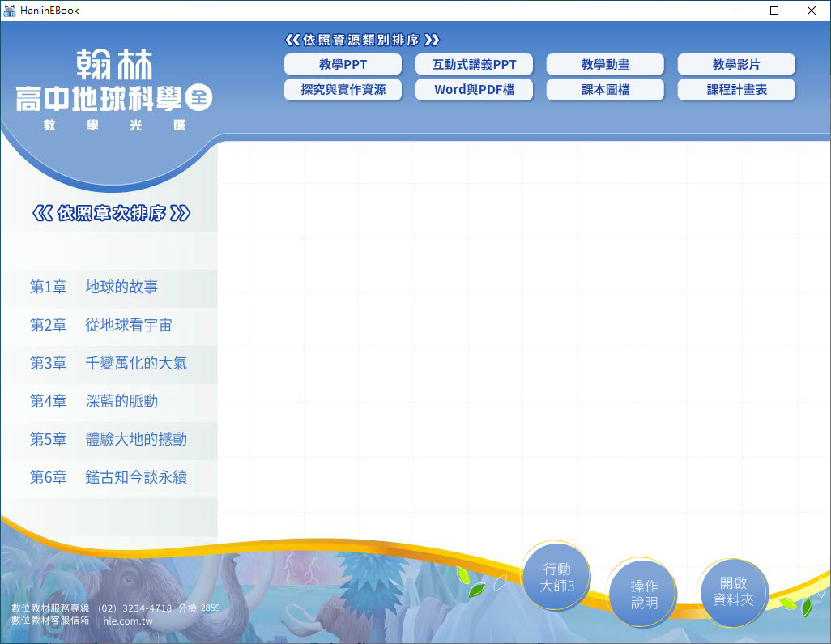Launch the 行動大師3 round button
The width and height of the screenshot is (831, 644).
point(556,578)
